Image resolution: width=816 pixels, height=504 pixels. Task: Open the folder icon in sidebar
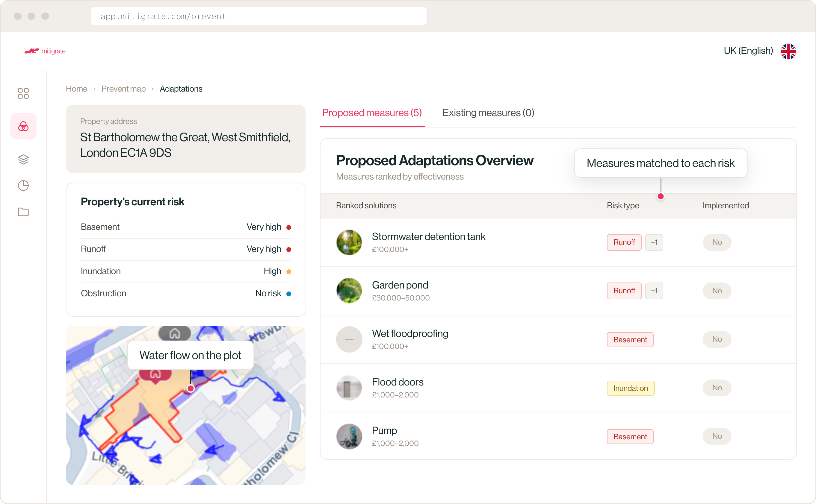(x=23, y=212)
